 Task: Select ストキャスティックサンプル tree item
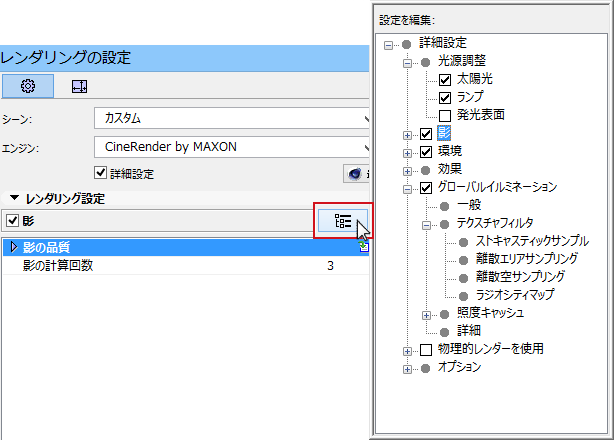(x=532, y=241)
